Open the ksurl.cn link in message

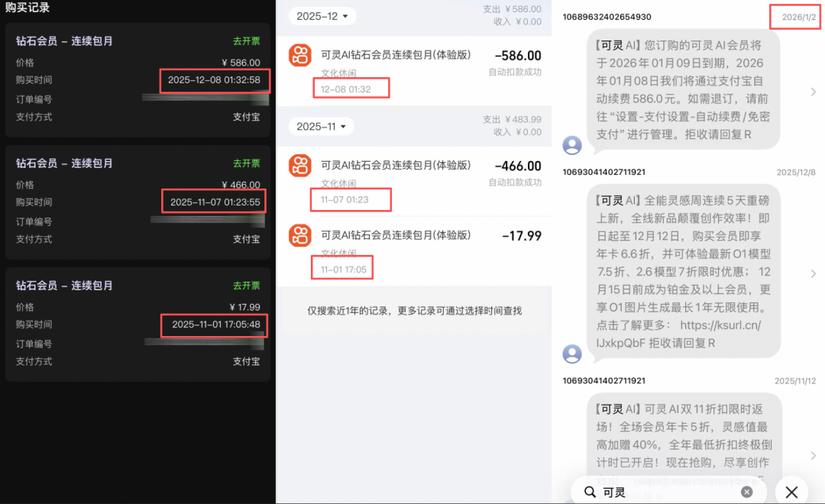tap(679, 334)
